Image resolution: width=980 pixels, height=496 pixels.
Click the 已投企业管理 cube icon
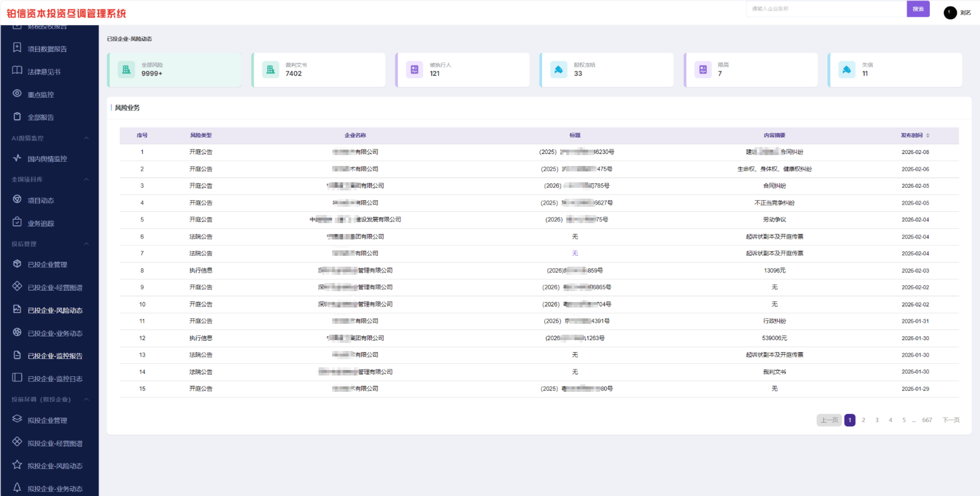[x=17, y=264]
